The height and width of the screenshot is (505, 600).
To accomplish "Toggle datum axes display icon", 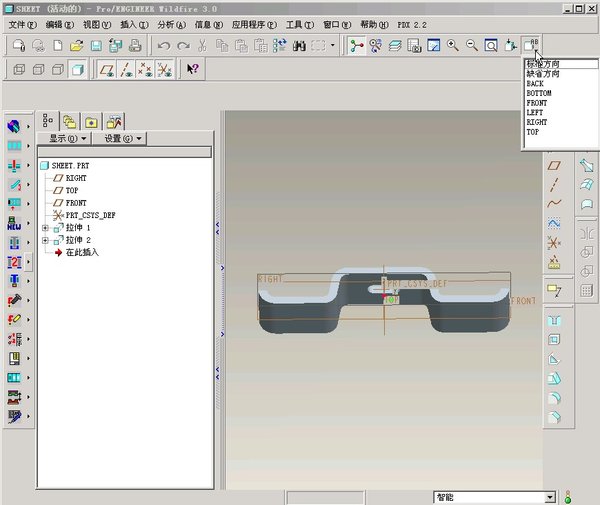I will (x=127, y=69).
